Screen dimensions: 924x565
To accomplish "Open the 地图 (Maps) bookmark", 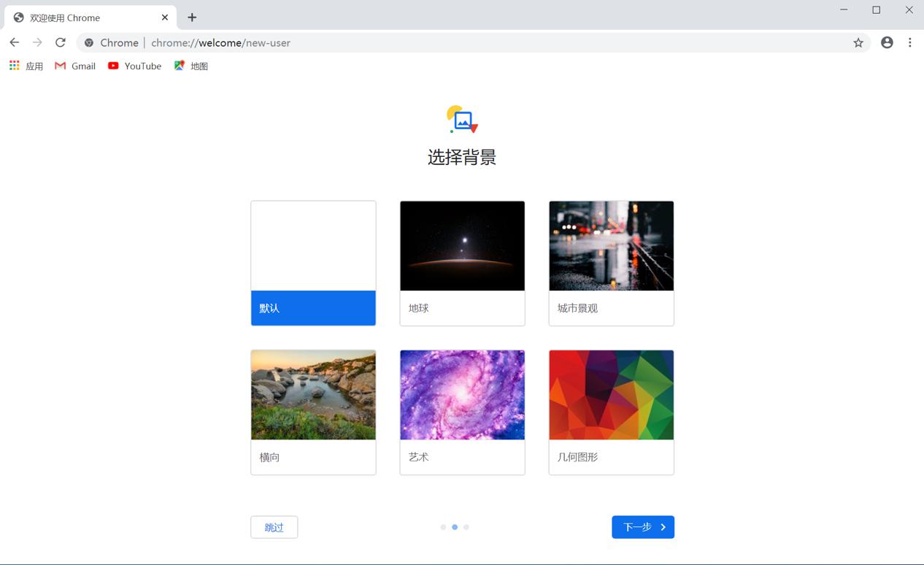I will point(190,66).
